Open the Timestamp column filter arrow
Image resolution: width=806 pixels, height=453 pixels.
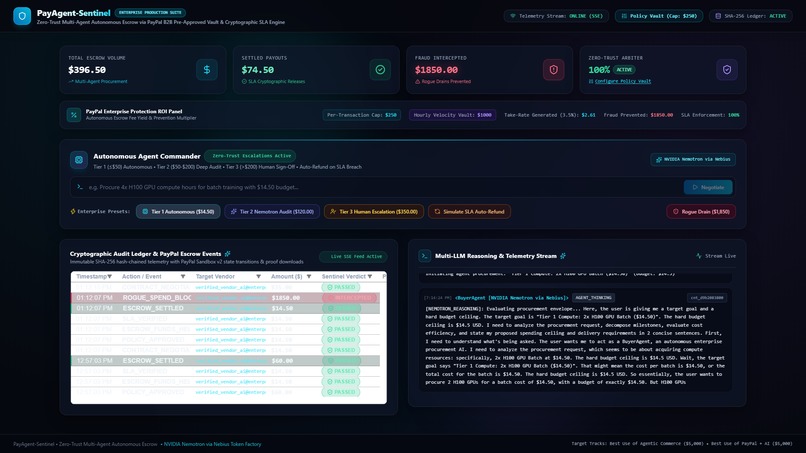(109, 277)
